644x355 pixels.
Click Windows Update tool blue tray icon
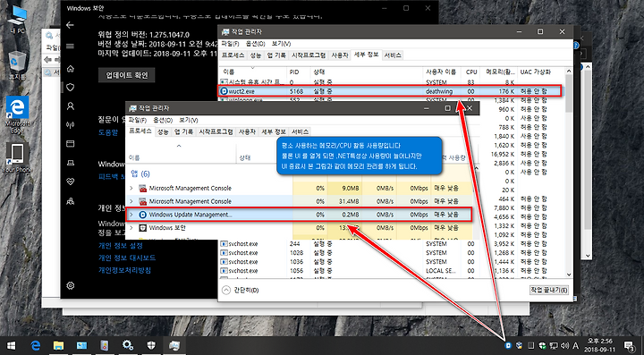(x=508, y=345)
